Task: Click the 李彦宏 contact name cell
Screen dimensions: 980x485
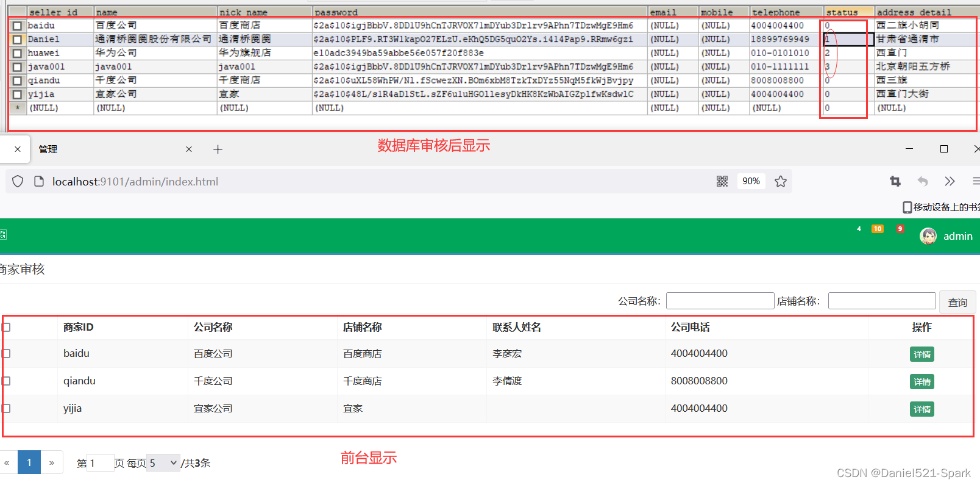Action: pos(507,354)
